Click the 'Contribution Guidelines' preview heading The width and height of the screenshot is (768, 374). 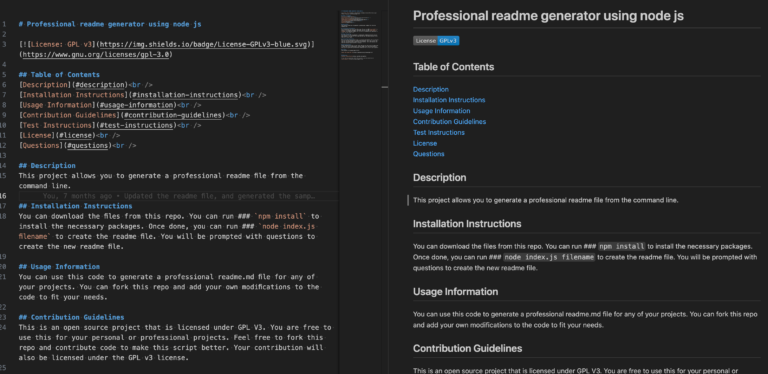[x=467, y=348]
